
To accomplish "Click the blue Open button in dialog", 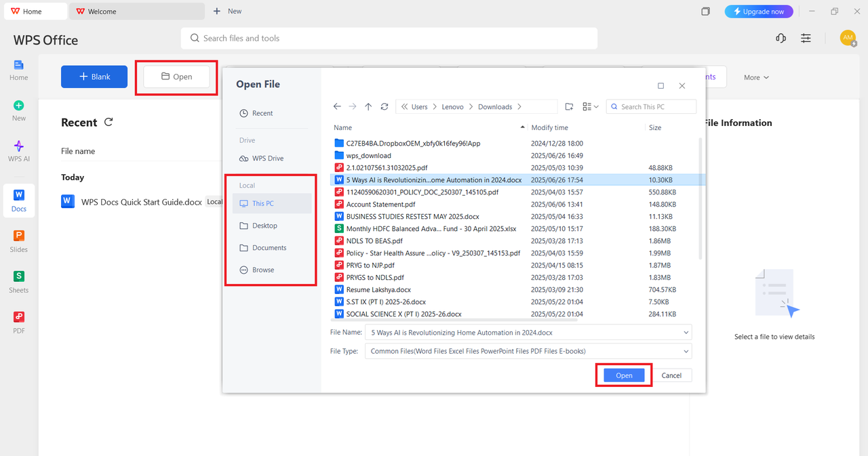I will (624, 375).
